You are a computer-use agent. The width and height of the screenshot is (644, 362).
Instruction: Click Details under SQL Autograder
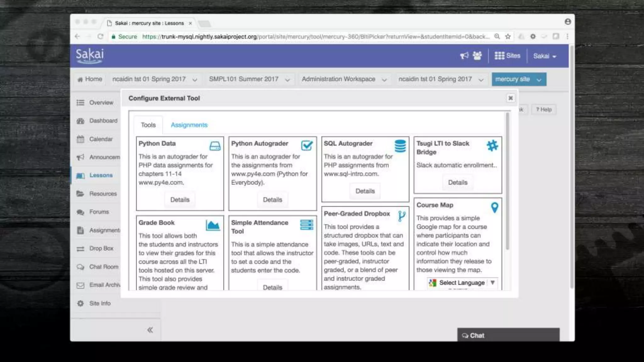(365, 191)
